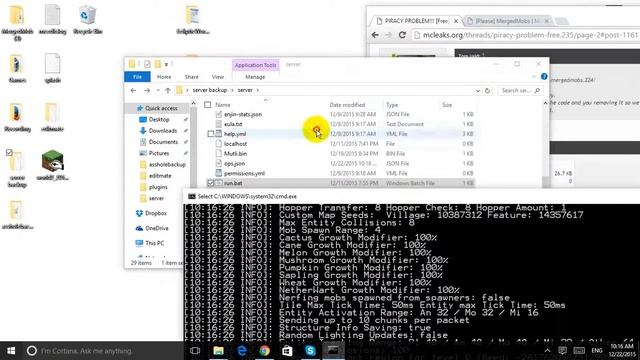640x360 pixels.
Task: Click the navigation pane scroll up arrow
Action: point(193,104)
